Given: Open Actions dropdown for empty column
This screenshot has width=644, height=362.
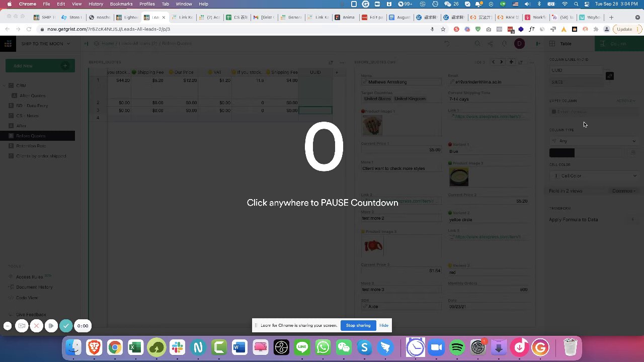Looking at the screenshot, I should click(626, 101).
